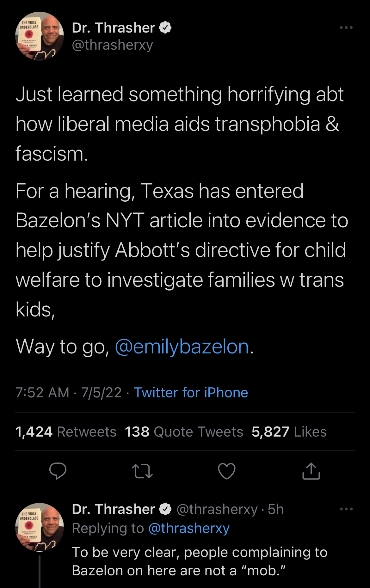370x588 pixels.
Task: Open the reply tweet's profile picture
Action: pyautogui.click(x=40, y=527)
